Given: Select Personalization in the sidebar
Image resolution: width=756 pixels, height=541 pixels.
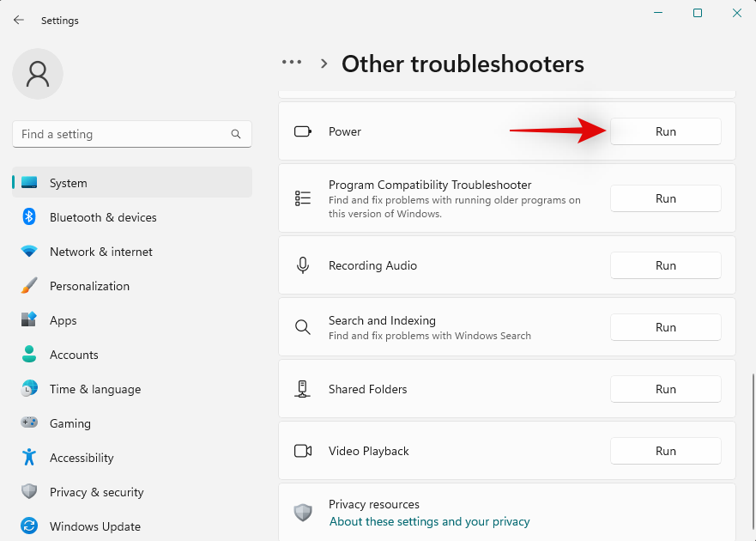Looking at the screenshot, I should tap(132, 286).
